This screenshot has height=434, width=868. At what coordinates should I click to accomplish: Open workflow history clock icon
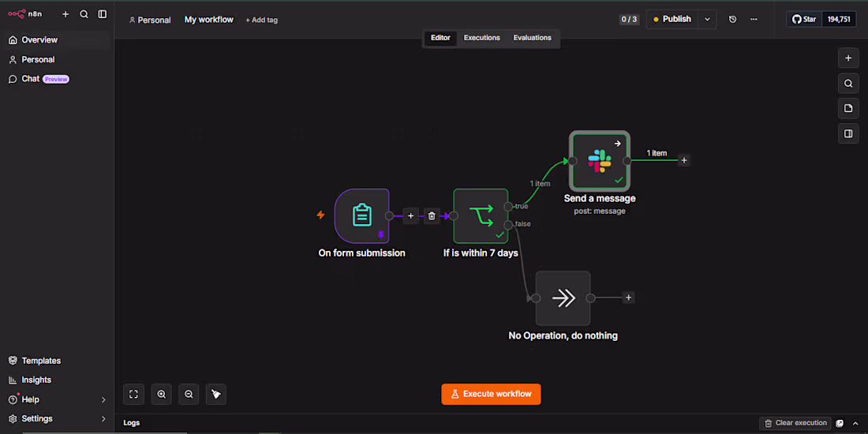pyautogui.click(x=733, y=20)
